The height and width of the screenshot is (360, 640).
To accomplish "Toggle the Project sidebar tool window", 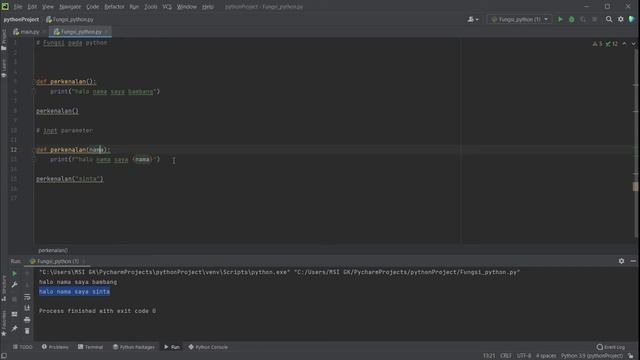I will 4,39.
